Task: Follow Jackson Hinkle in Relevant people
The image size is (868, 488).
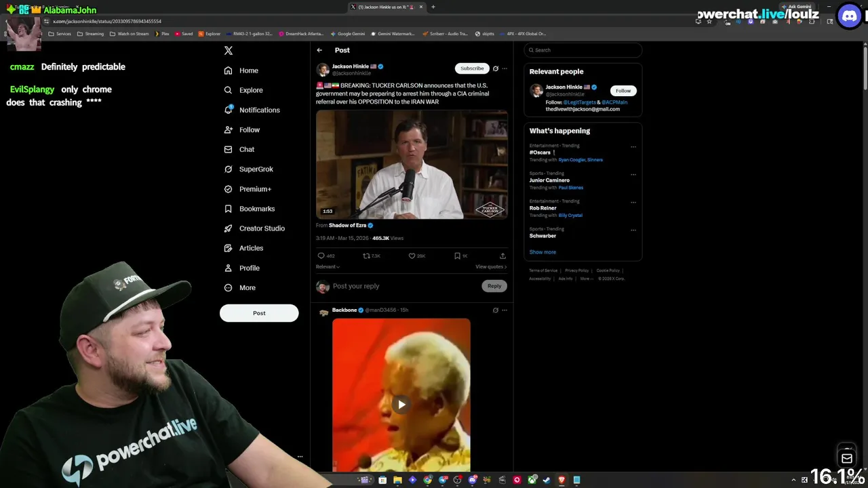Action: point(623,91)
